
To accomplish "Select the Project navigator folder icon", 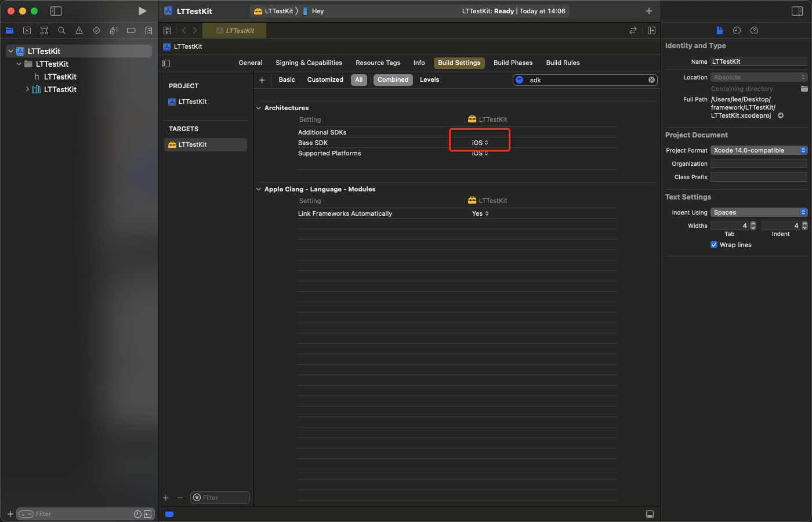I will [x=9, y=31].
